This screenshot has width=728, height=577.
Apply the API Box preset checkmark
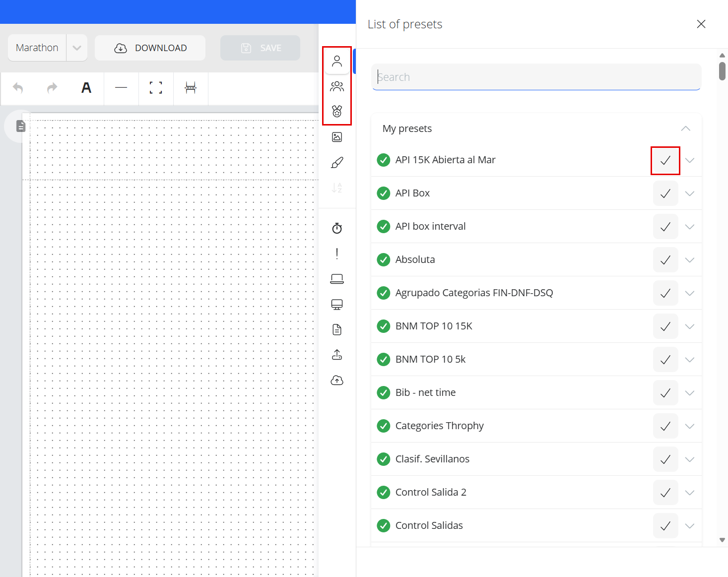665,193
